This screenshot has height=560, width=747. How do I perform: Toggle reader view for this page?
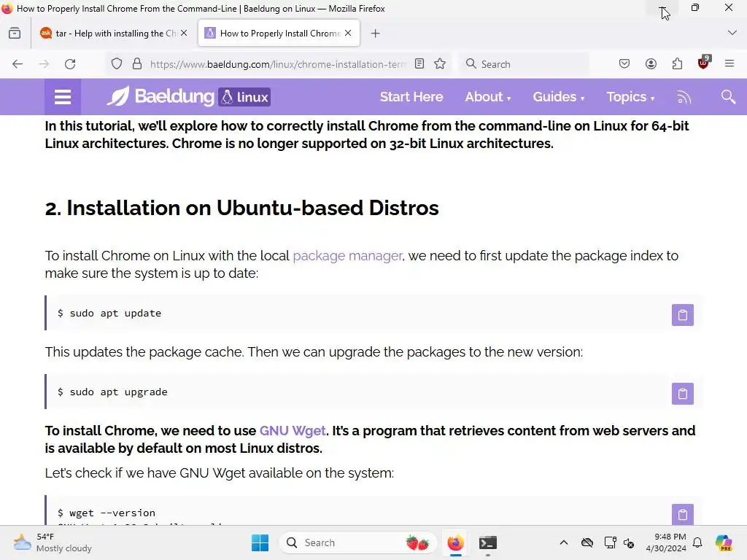(x=419, y=64)
